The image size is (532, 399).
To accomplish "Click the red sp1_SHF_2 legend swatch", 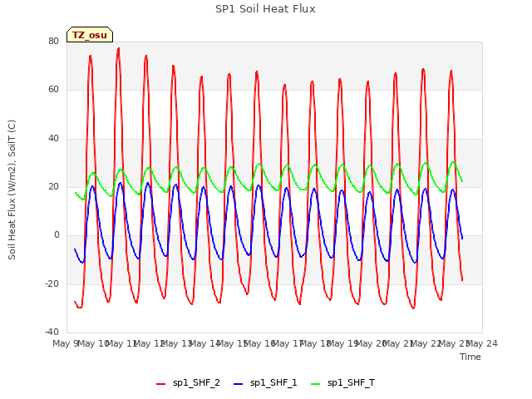I will [160, 384].
